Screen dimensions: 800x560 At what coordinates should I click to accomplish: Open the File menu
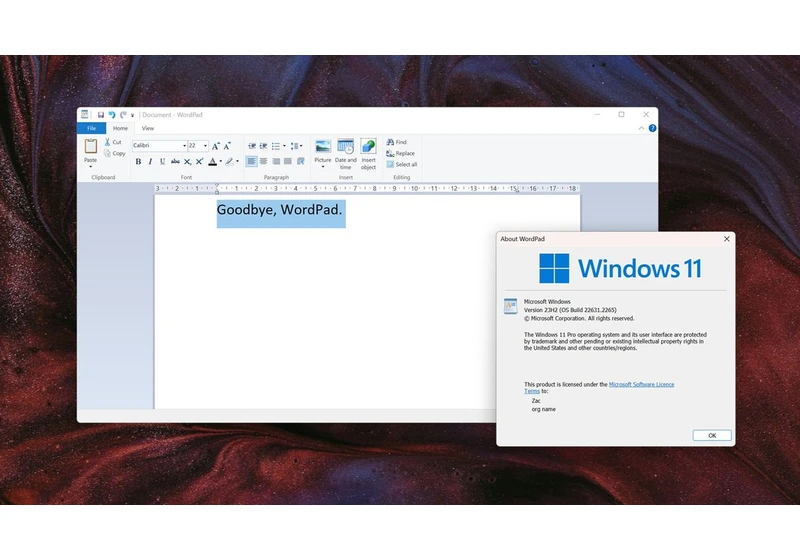[x=91, y=128]
